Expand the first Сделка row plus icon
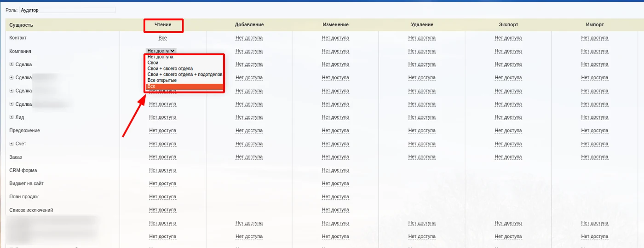 (11, 64)
